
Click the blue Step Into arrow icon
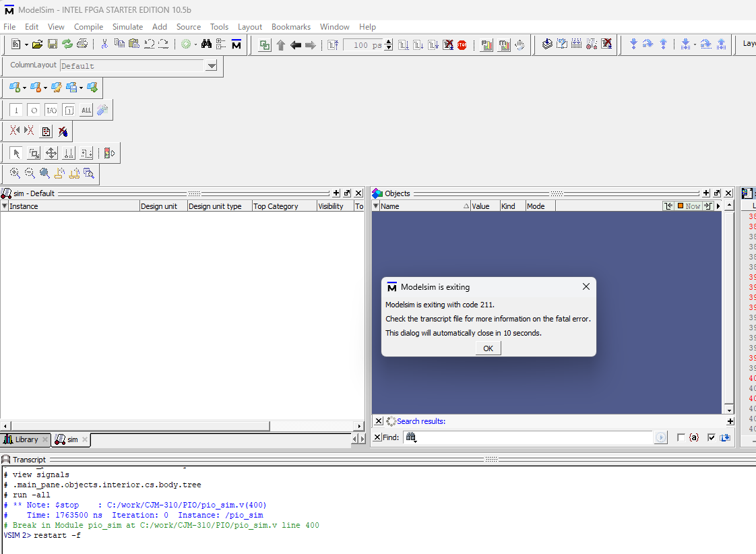coord(633,44)
